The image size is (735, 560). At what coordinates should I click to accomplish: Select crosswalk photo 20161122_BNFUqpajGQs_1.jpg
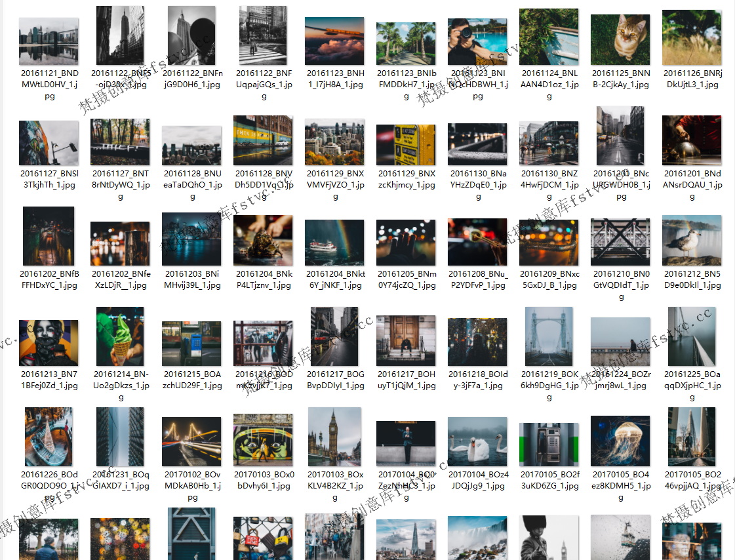coord(263,35)
